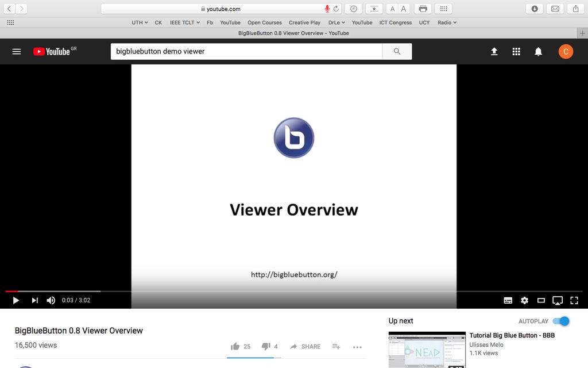The height and width of the screenshot is (368, 588).
Task: Open the three-dot more actions menu
Action: tap(357, 347)
